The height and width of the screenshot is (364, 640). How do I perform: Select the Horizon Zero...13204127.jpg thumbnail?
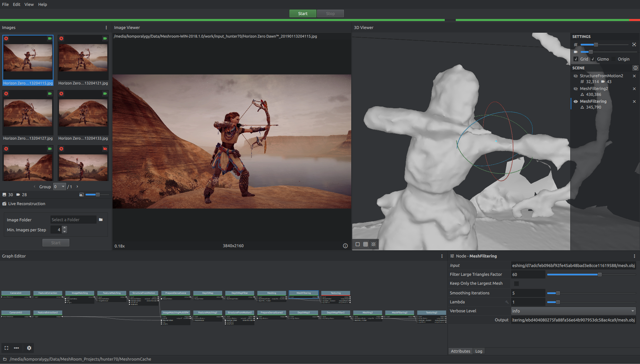point(28,115)
